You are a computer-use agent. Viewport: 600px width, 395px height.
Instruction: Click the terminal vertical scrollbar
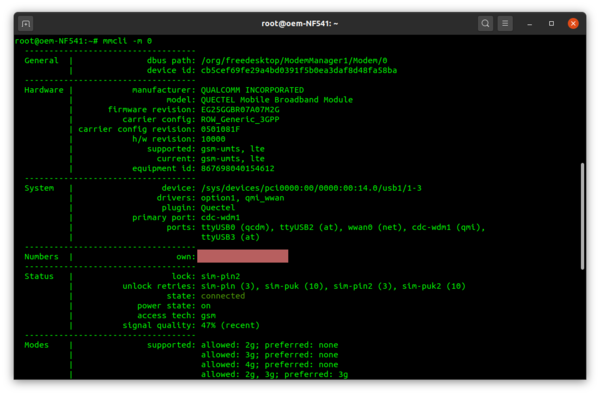[582, 216]
